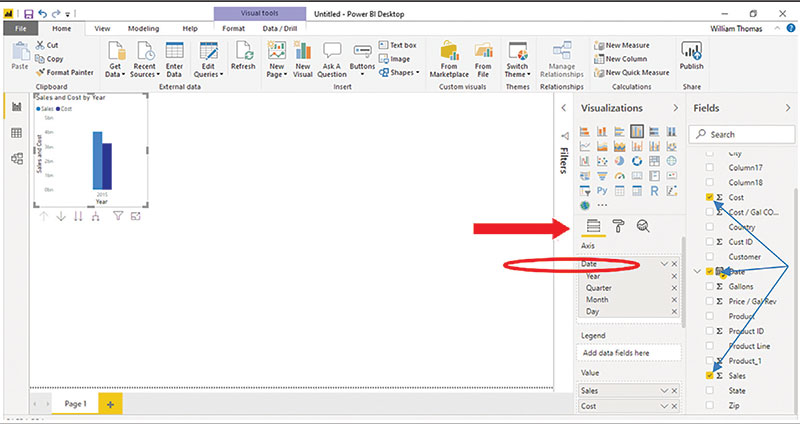800x424 pixels.
Task: Uncheck the Sales field checkbox
Action: pyautogui.click(x=710, y=375)
